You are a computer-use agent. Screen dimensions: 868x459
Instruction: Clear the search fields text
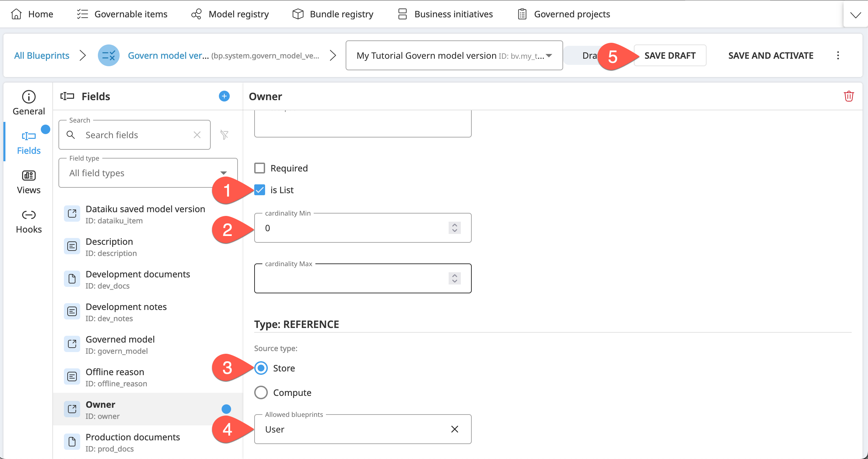coord(197,135)
